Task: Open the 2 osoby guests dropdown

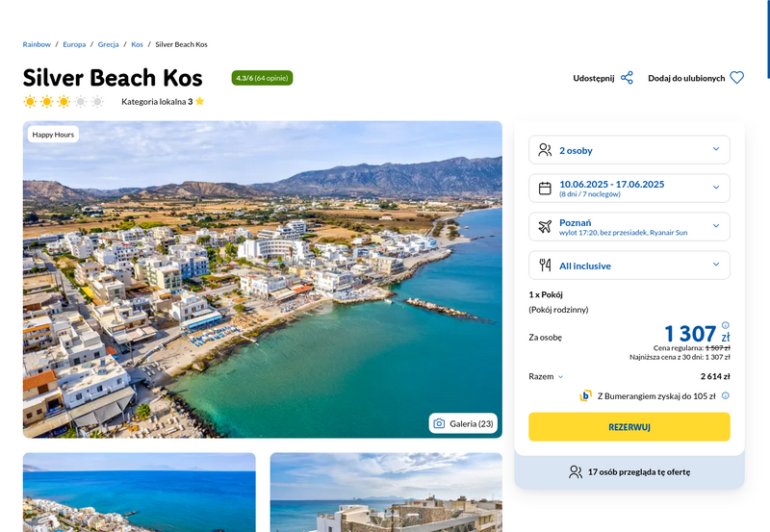Action: click(x=629, y=150)
